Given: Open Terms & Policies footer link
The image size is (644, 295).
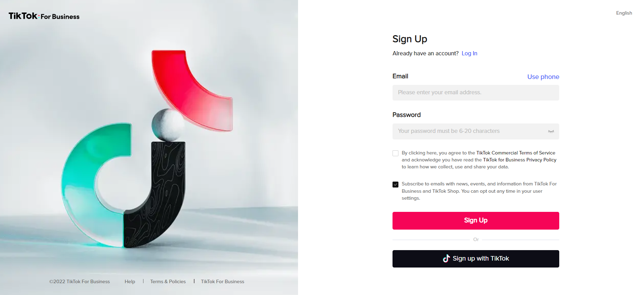Looking at the screenshot, I should 168,281.
